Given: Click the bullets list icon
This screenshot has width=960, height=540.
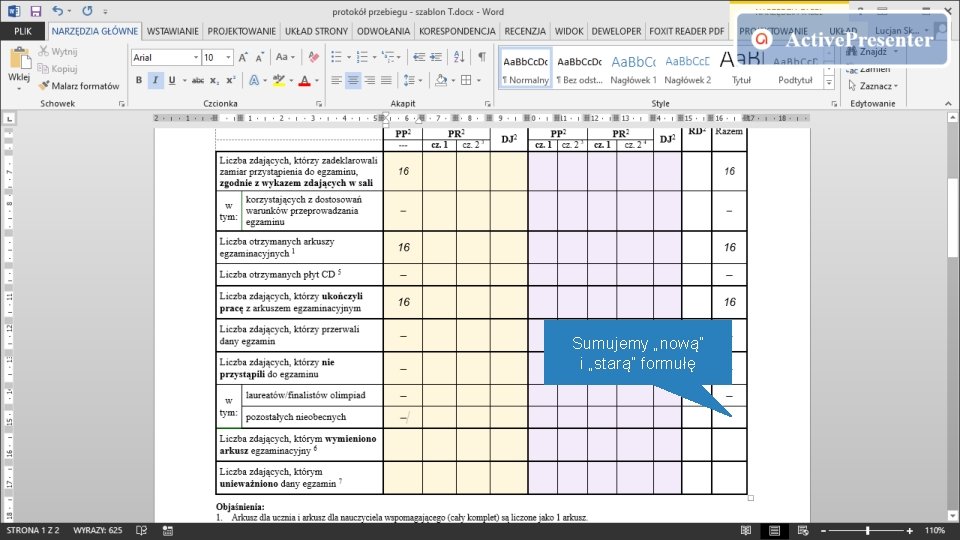Looking at the screenshot, I should tap(336, 57).
